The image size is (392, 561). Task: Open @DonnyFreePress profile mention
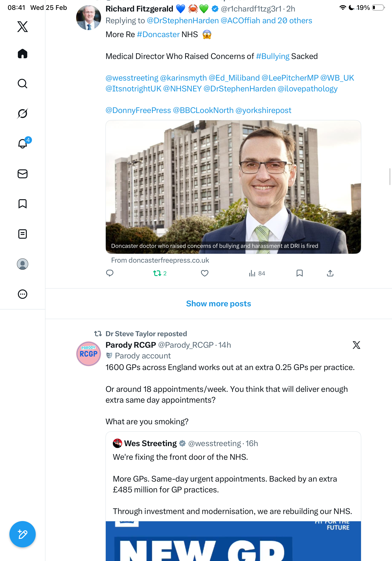tap(138, 110)
